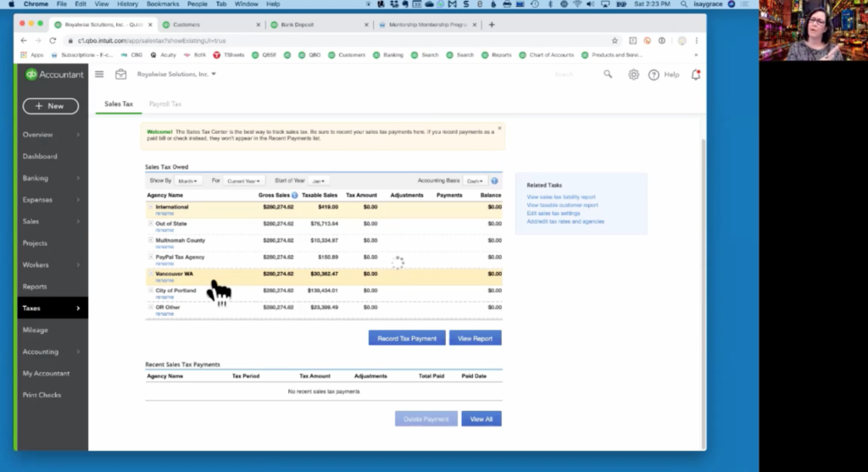
Task: Open the settings gear icon
Action: pos(633,75)
